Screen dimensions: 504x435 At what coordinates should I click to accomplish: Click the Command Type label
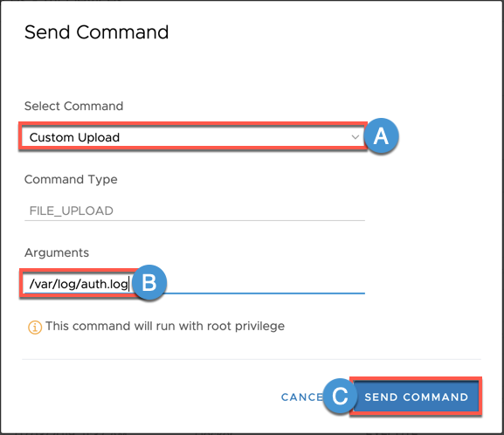tap(71, 179)
